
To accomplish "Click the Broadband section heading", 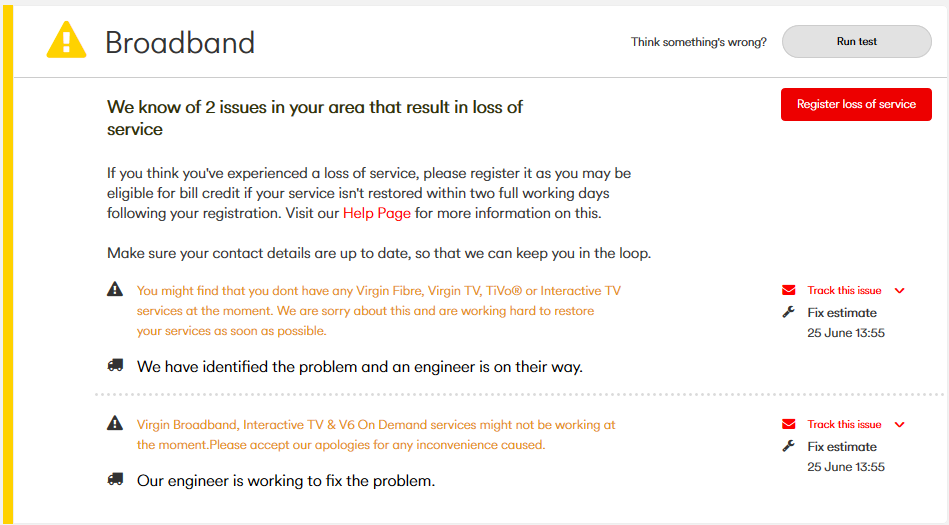I will [x=180, y=42].
